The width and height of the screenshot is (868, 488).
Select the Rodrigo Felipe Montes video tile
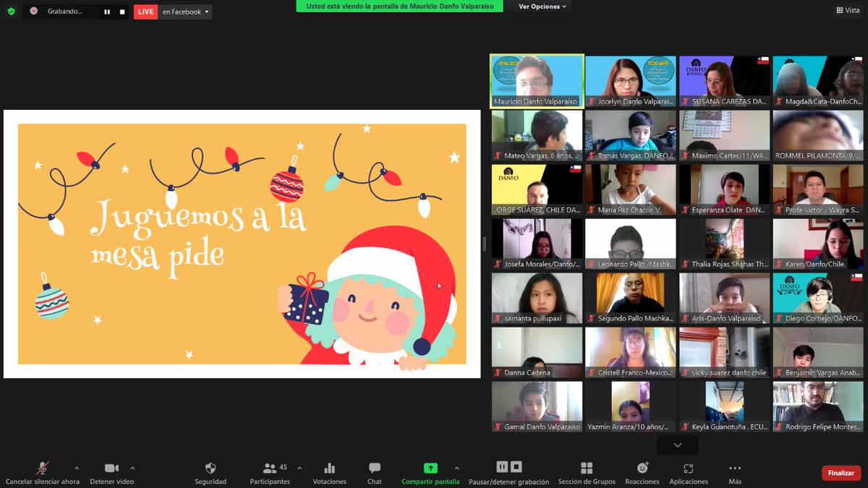[x=818, y=406]
